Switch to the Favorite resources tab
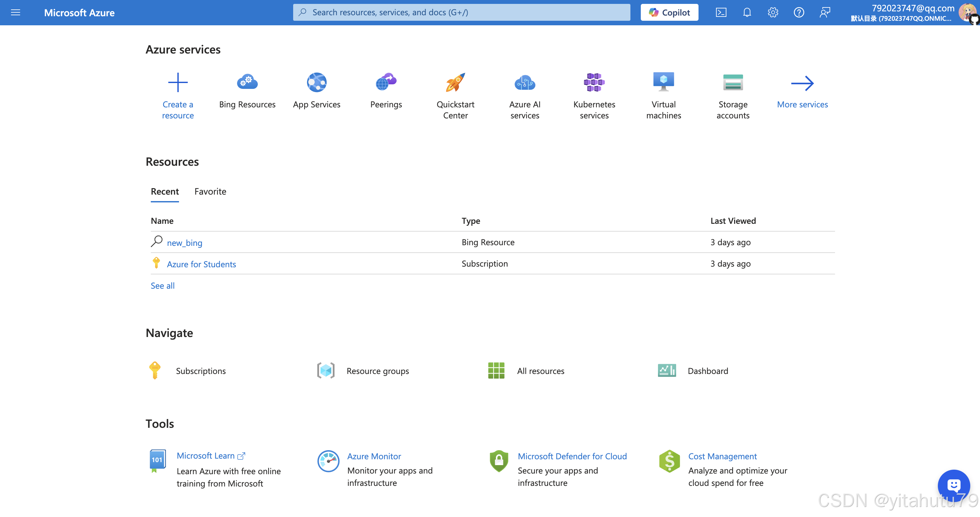Image resolution: width=980 pixels, height=517 pixels. click(x=210, y=191)
